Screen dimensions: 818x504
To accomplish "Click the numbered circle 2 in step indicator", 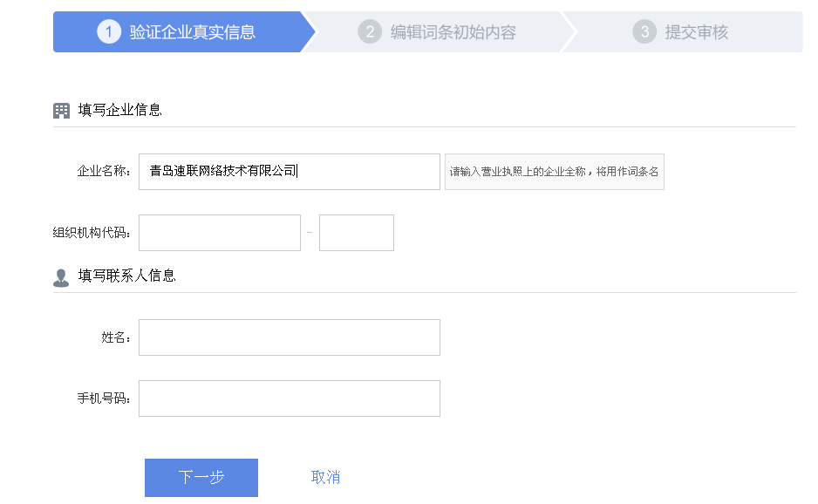I will click(x=370, y=31).
